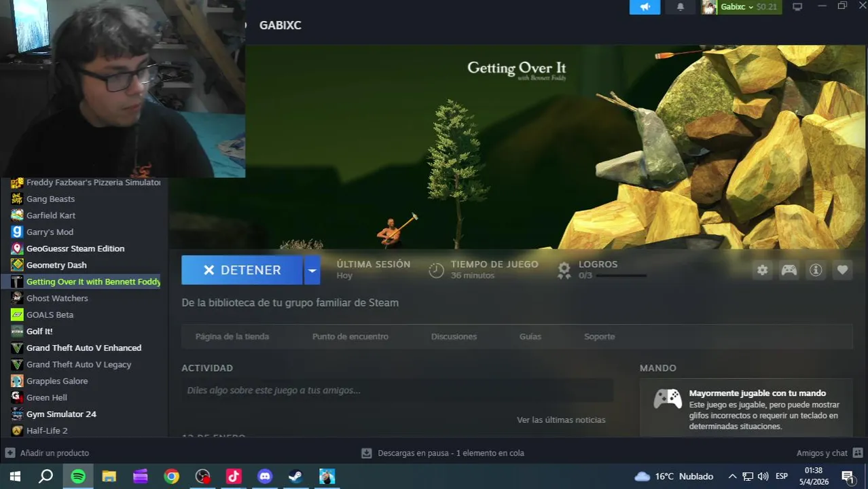
Task: Click the controller icon in MANDO panel
Action: [667, 399]
